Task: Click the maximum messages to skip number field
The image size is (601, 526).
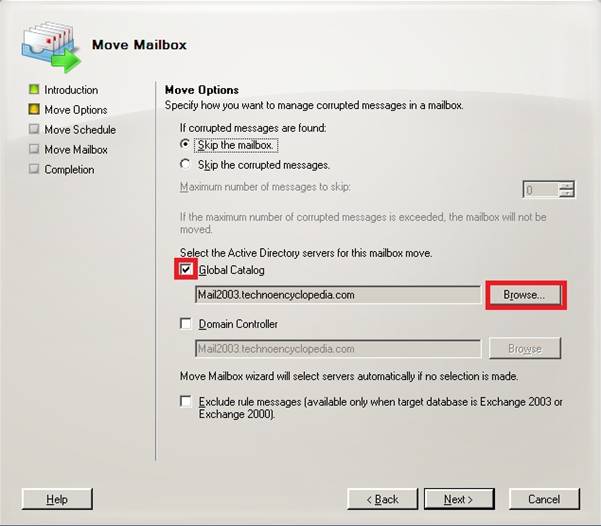Action: (x=541, y=189)
